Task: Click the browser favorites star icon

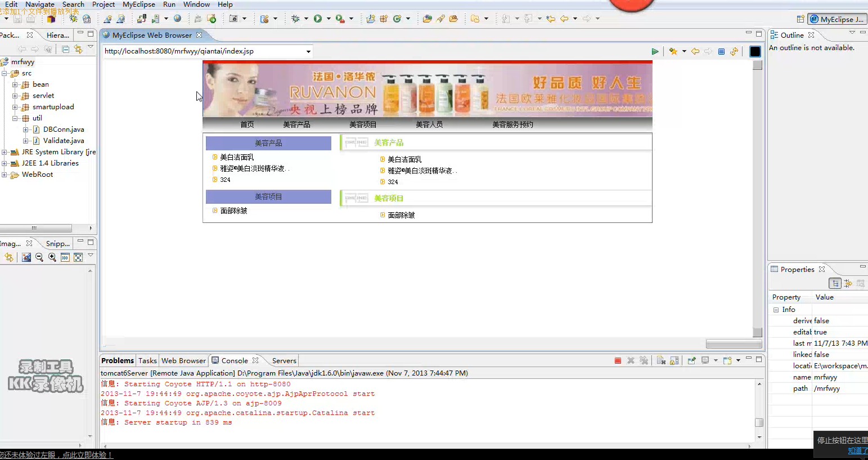Action: tap(673, 51)
